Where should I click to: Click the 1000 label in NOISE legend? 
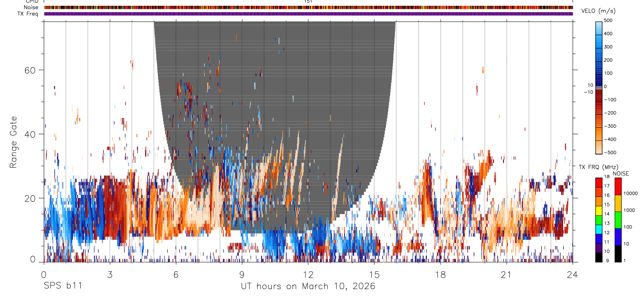(x=629, y=210)
